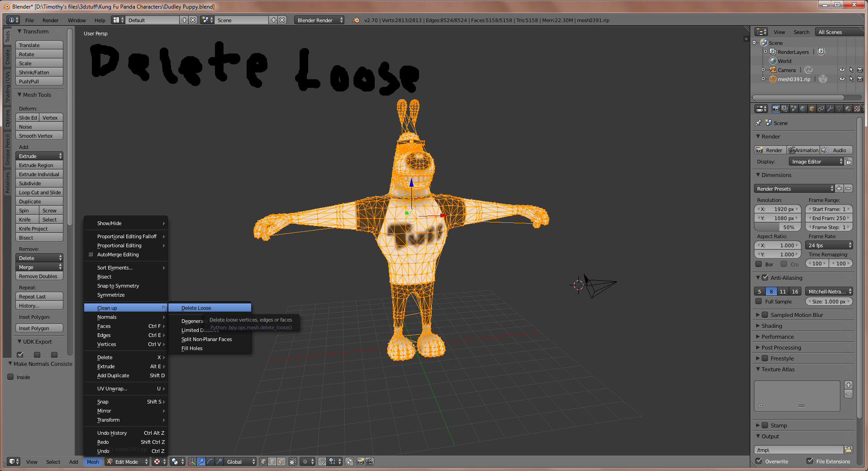Click the Subdivide button
The image size is (868, 471).
pyautogui.click(x=39, y=183)
